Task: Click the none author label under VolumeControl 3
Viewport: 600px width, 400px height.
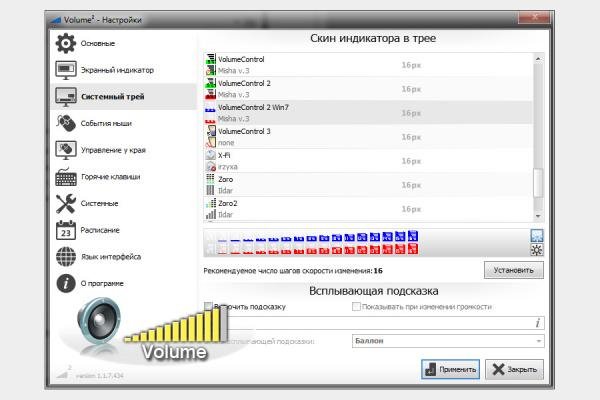Action: (x=226, y=142)
